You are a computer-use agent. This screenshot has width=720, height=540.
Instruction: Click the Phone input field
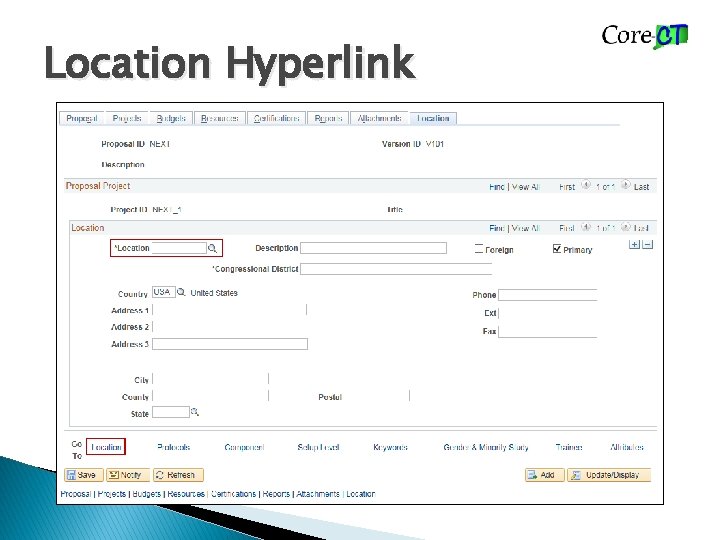tap(547, 295)
